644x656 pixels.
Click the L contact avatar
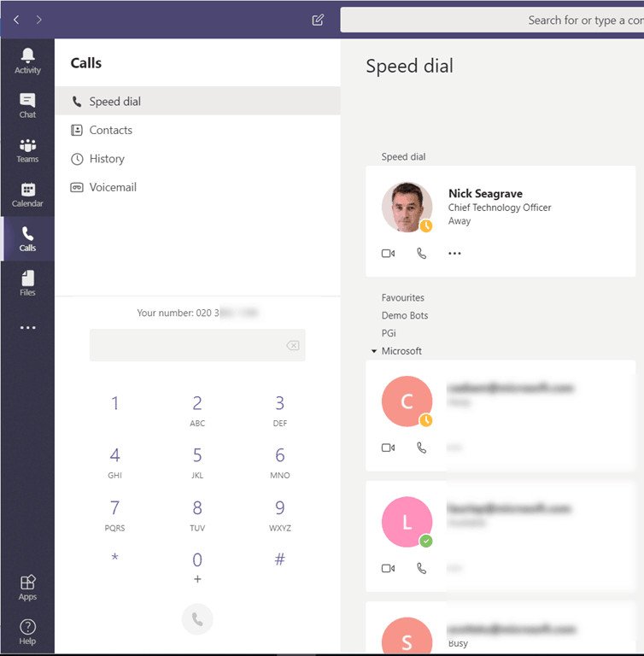tap(407, 522)
